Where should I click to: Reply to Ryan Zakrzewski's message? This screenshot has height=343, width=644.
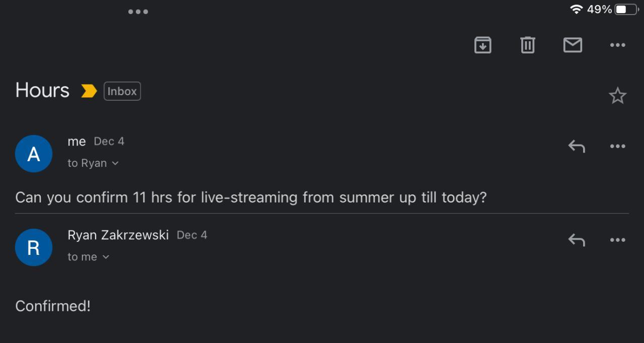(x=577, y=240)
